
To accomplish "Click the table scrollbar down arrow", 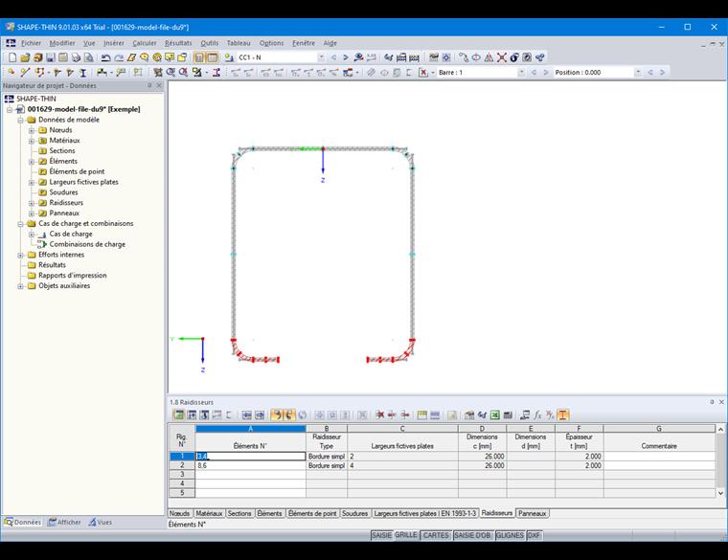I will (720, 493).
